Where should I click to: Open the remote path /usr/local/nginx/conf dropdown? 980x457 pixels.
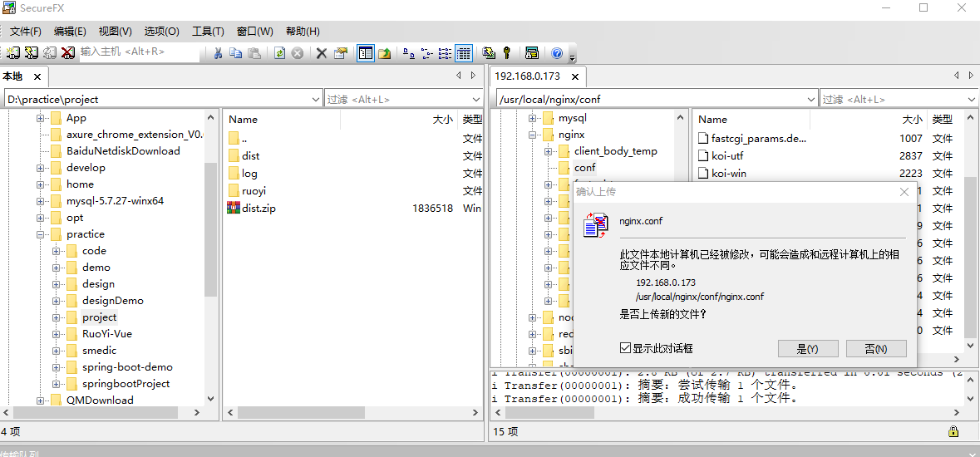(811, 99)
